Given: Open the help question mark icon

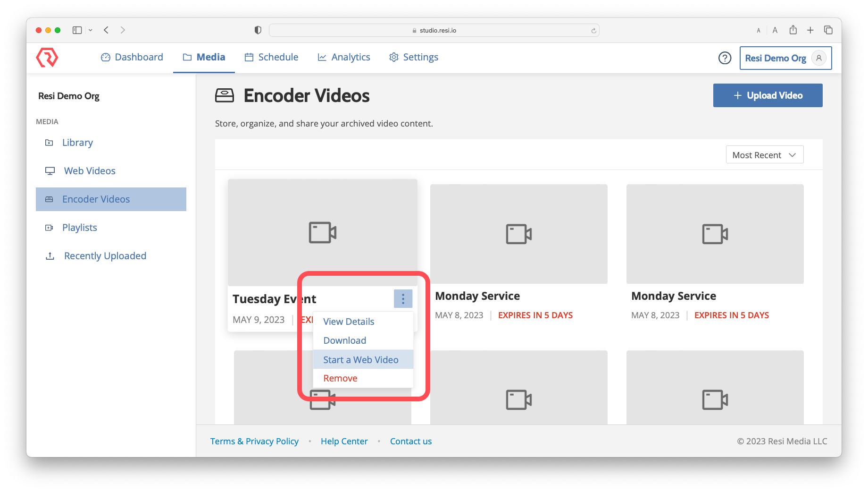Looking at the screenshot, I should pyautogui.click(x=725, y=58).
